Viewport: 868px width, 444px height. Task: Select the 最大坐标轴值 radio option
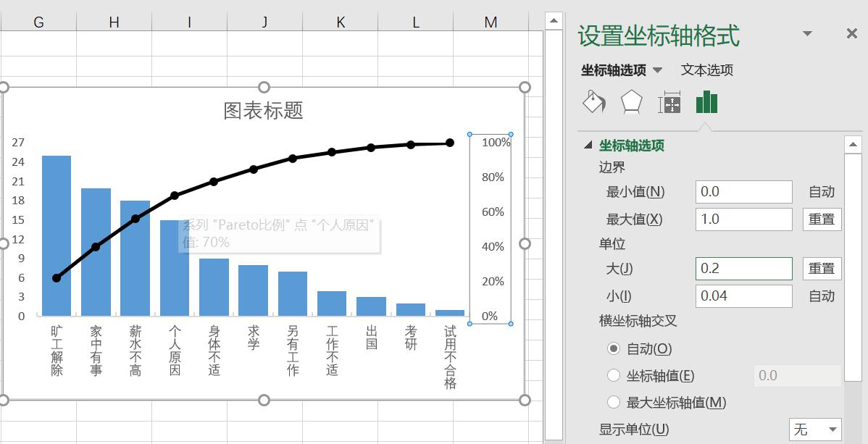[x=614, y=403]
